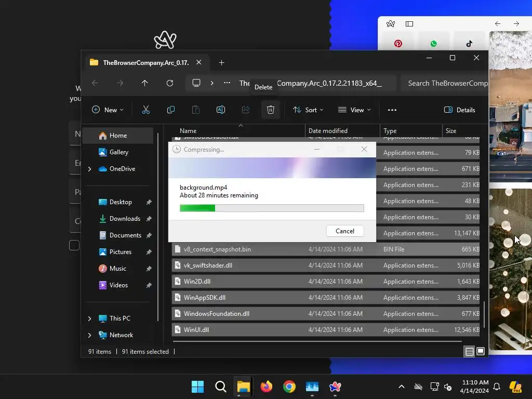Viewport: 532px width, 399px height.
Task: Open Pictures in Quick access
Action: pos(118,252)
